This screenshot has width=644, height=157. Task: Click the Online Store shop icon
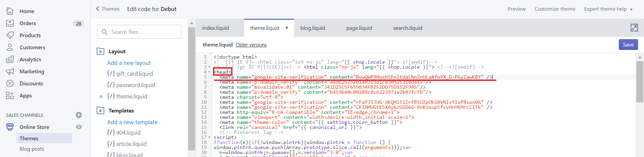pyautogui.click(x=10, y=127)
